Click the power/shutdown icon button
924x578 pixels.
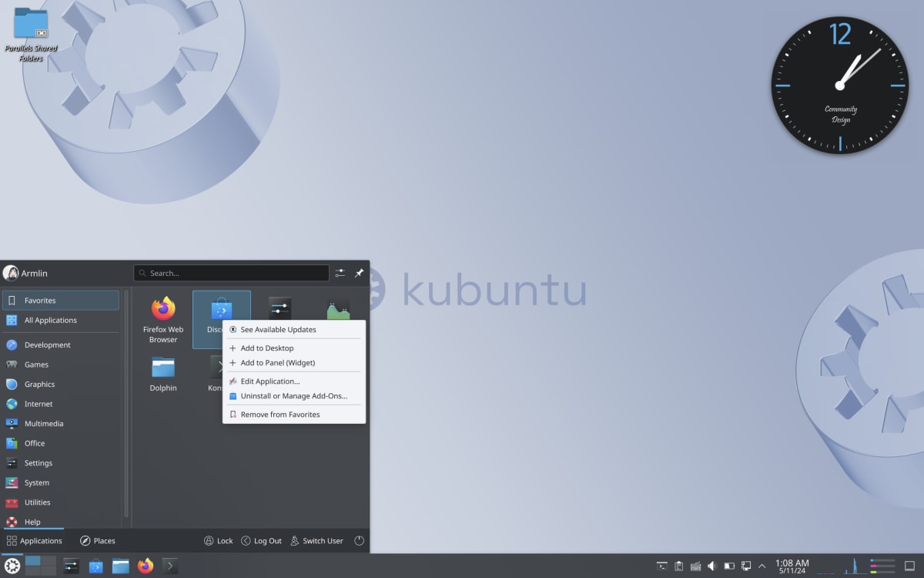tap(359, 541)
